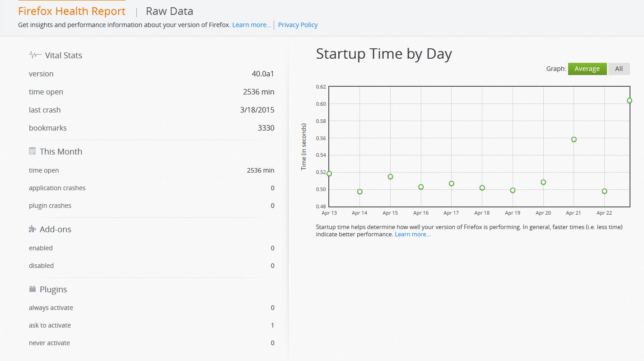
Task: Click the Apr 13 data point on graph
Action: (329, 173)
